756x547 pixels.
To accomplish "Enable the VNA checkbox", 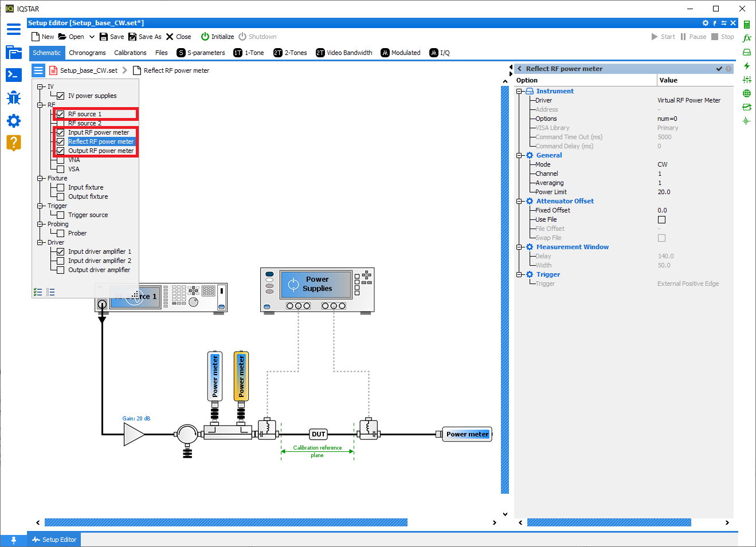I will point(61,160).
